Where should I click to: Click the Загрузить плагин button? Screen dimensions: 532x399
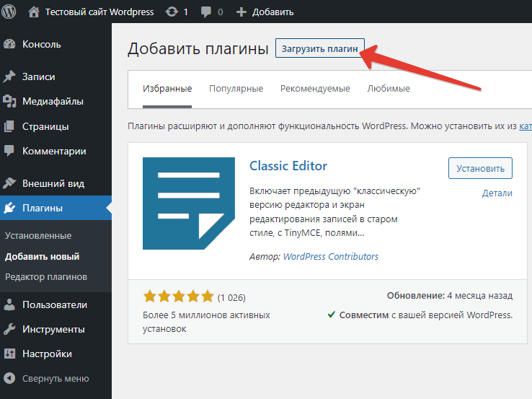click(319, 48)
